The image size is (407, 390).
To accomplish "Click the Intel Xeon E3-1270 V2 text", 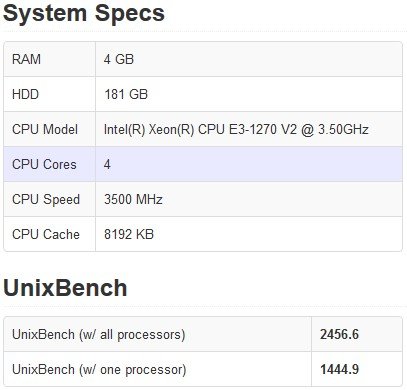I will (x=236, y=129).
